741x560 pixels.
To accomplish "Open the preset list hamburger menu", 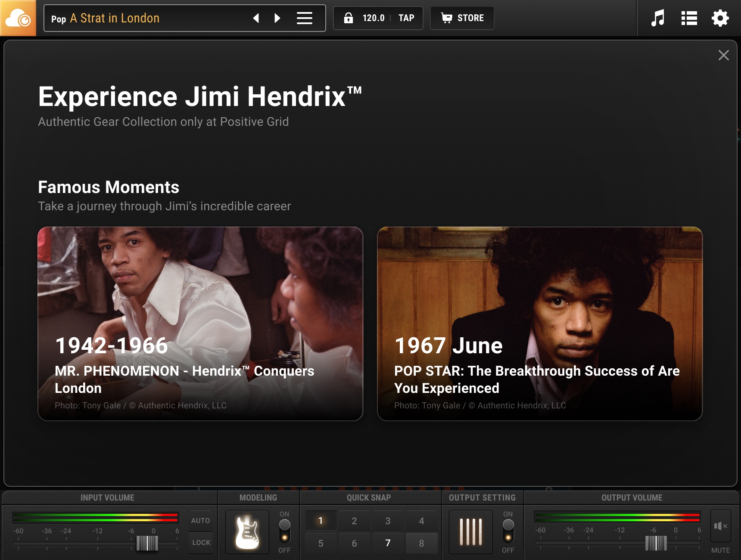I will pyautogui.click(x=305, y=18).
